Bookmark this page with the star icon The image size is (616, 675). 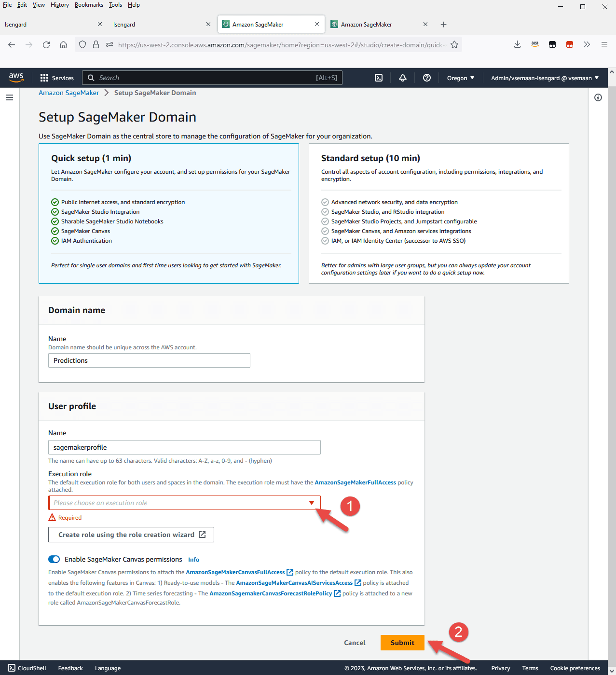click(x=454, y=45)
